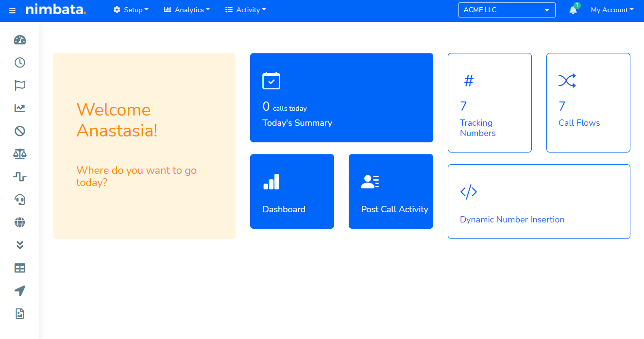Click the code brackets icon
Screen dimensions: 644x339
469,192
